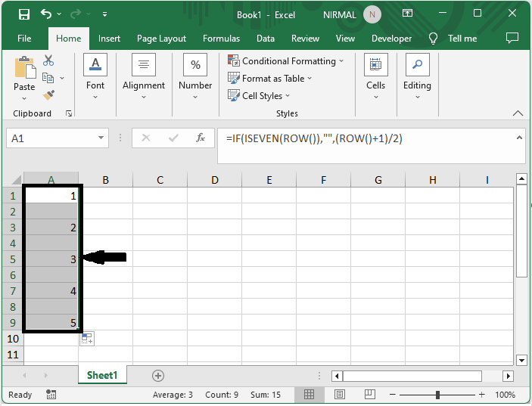Open the Data tab
The width and height of the screenshot is (532, 406).
(266, 39)
